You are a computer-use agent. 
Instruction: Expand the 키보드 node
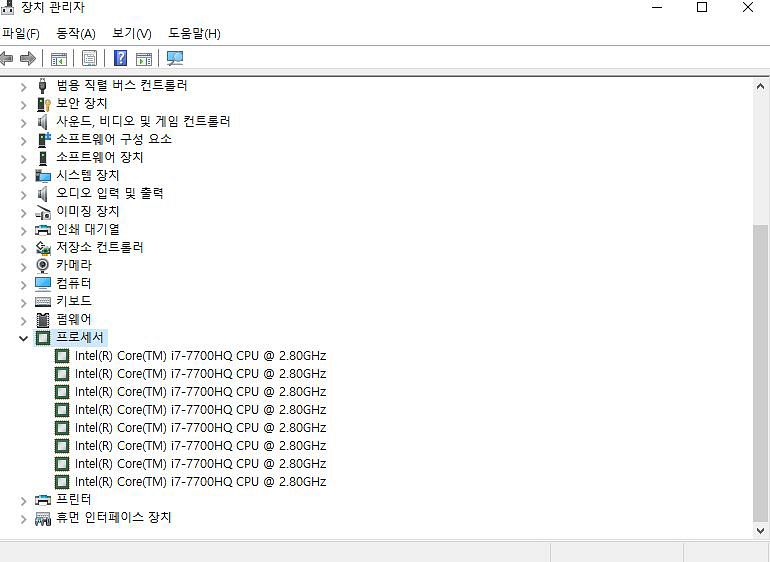[x=23, y=303]
